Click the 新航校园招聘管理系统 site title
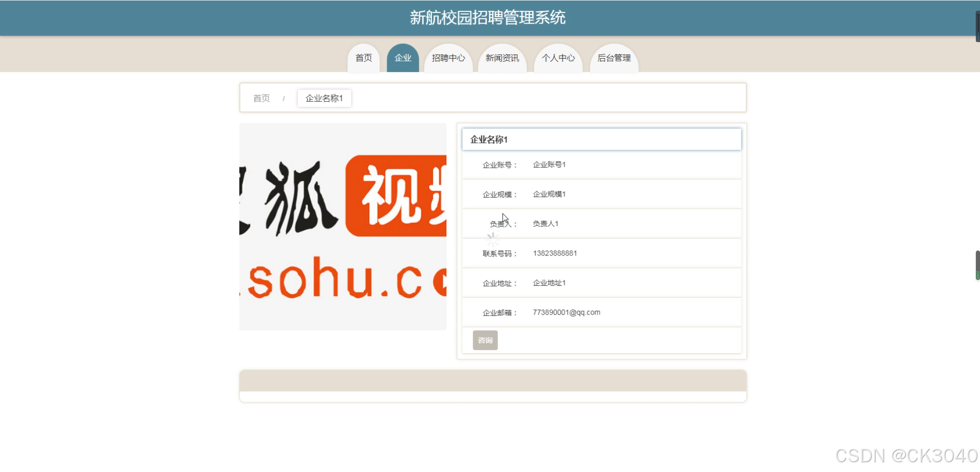The width and height of the screenshot is (980, 472). point(487,17)
